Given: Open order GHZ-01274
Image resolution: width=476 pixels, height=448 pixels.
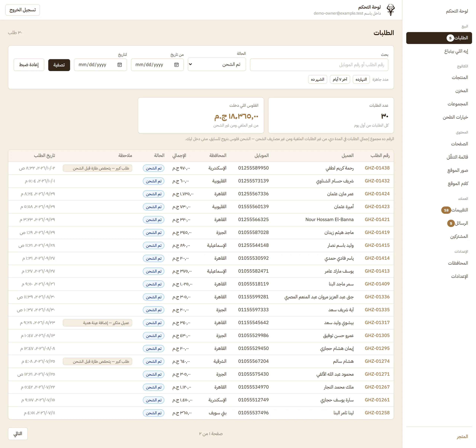Looking at the screenshot, I should pyautogui.click(x=377, y=361).
